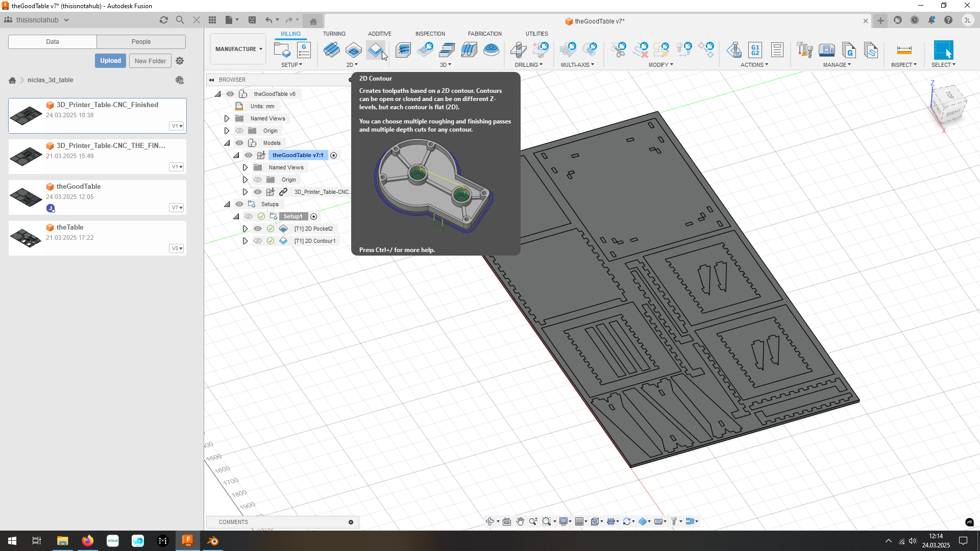980x551 pixels.
Task: Switch to the TURNING tab
Action: click(334, 34)
